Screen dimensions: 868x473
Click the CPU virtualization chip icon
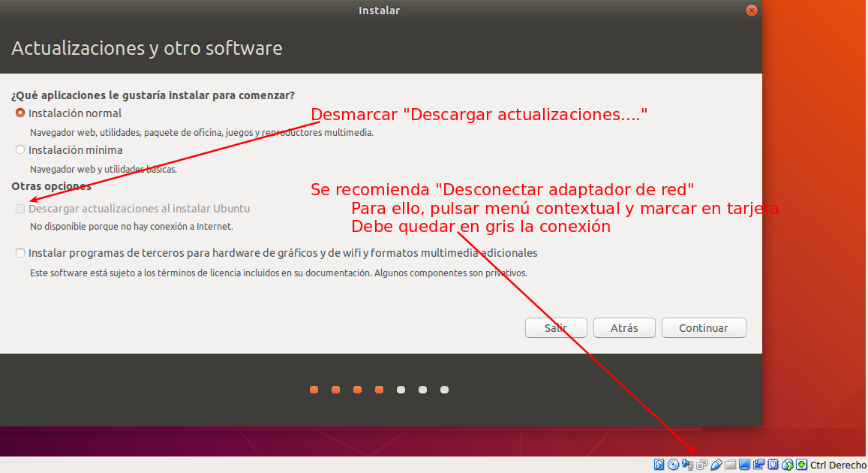tap(773, 465)
